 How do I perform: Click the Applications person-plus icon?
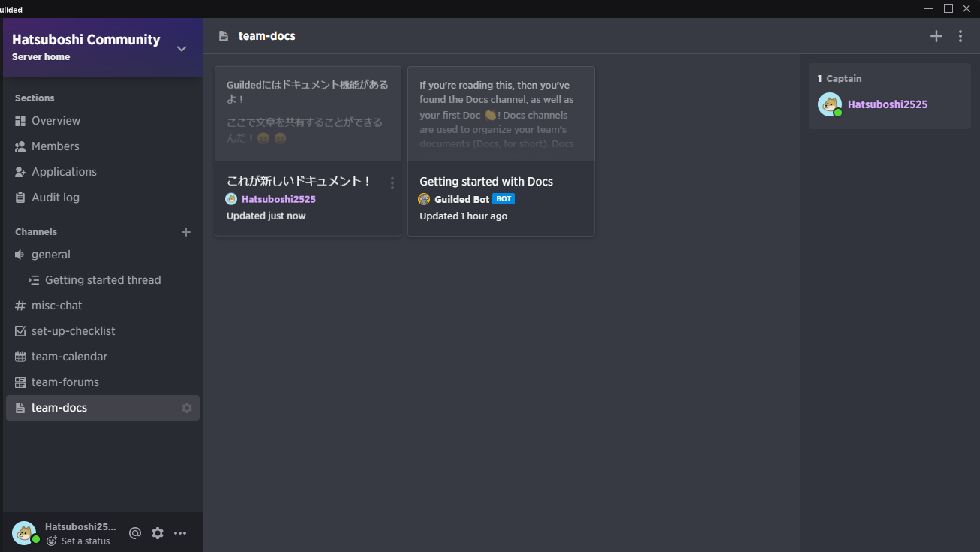coord(20,172)
